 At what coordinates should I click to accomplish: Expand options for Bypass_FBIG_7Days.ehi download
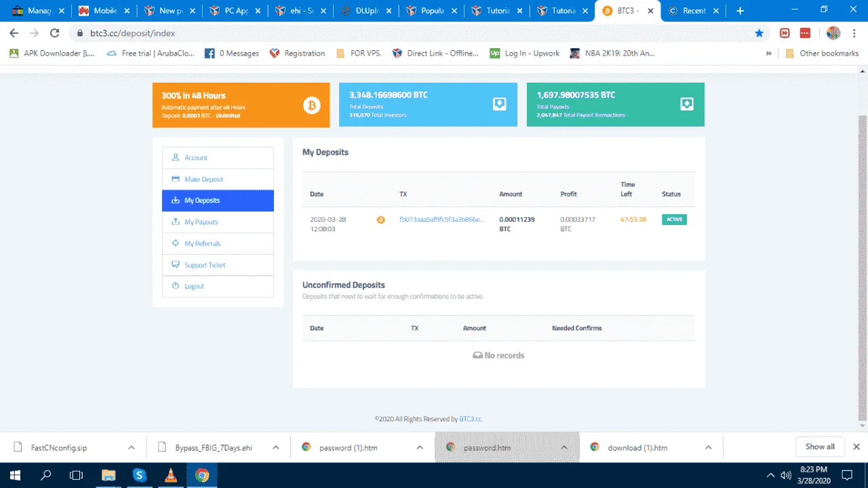[x=275, y=447]
